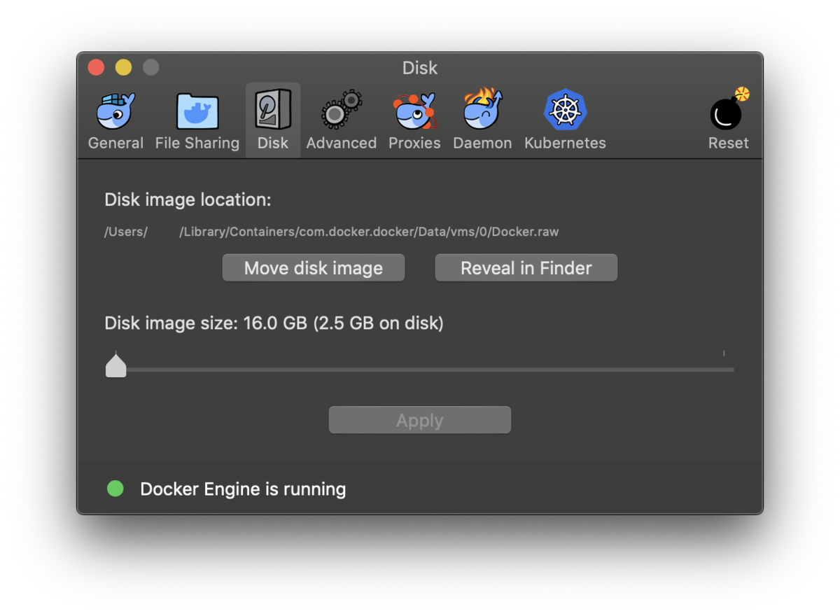Close the Disk preferences window
The width and height of the screenshot is (840, 616).
tap(96, 67)
